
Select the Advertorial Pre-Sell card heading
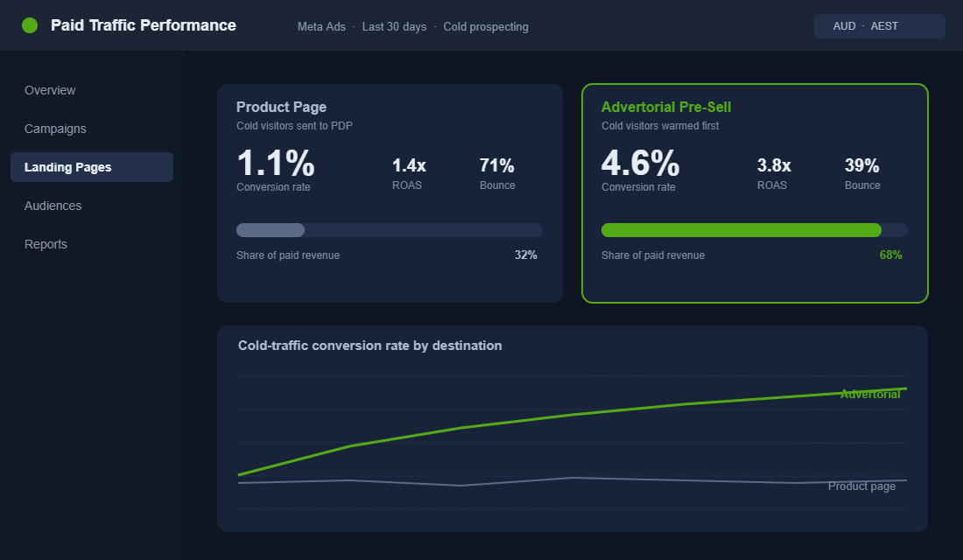tap(665, 107)
